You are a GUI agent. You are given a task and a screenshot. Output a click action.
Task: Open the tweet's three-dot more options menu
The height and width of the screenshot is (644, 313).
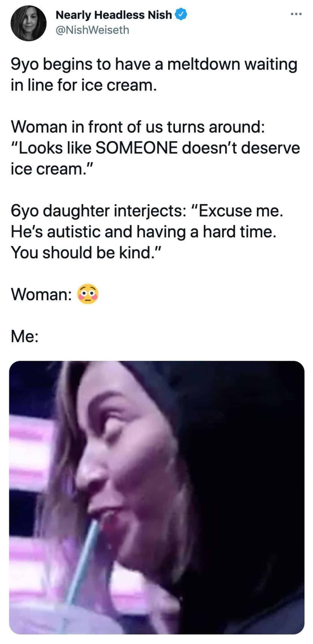point(296,14)
